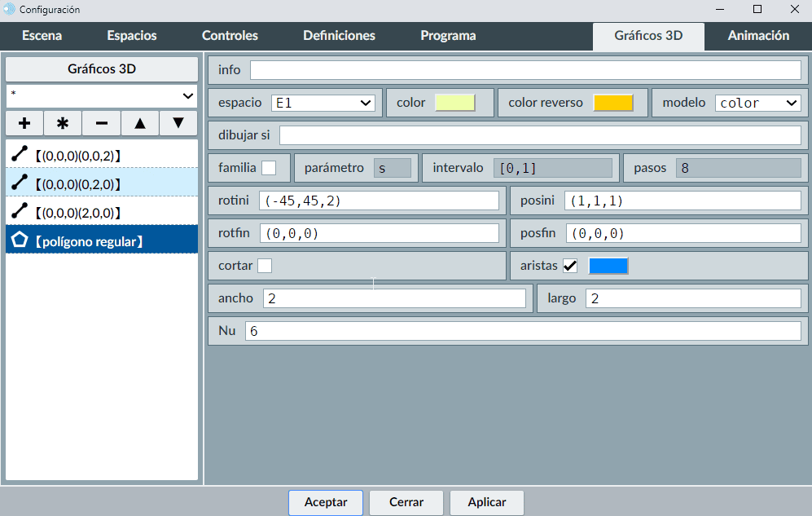Viewport: 812px width, 516px height.
Task: Switch to the Definiciones tab
Action: point(339,36)
